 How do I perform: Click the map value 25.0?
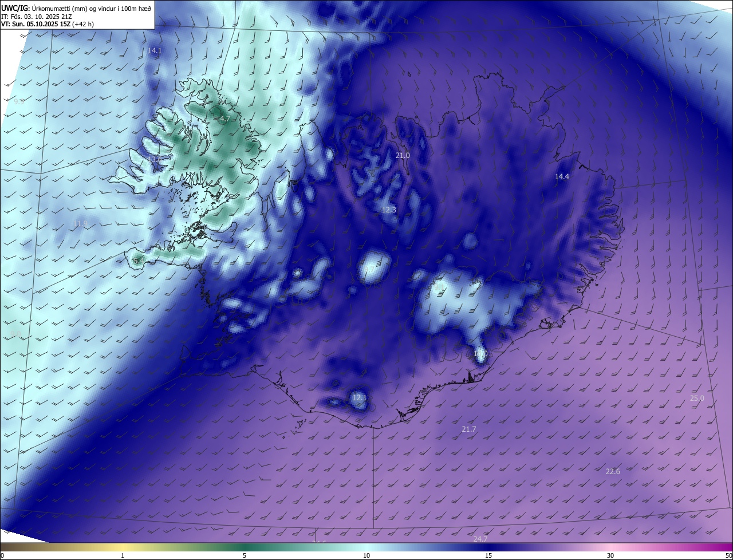(x=697, y=399)
